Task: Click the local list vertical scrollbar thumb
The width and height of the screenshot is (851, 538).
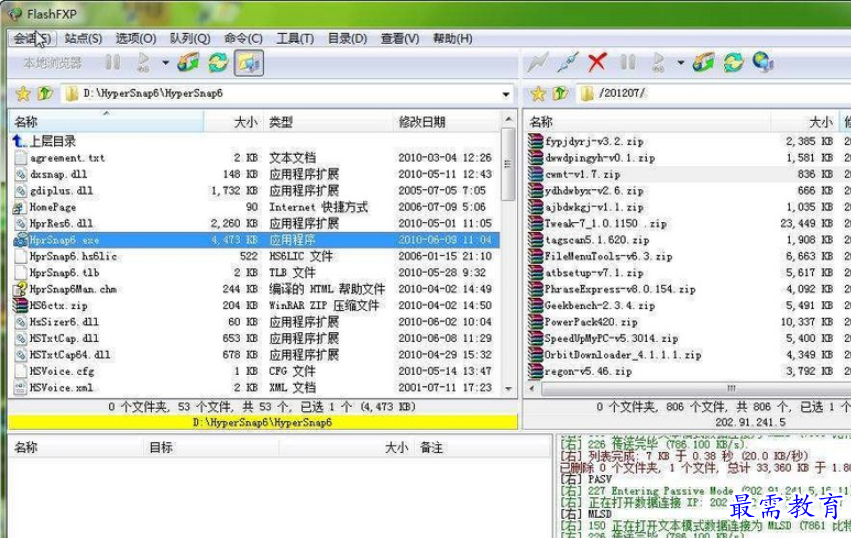Action: click(x=508, y=163)
